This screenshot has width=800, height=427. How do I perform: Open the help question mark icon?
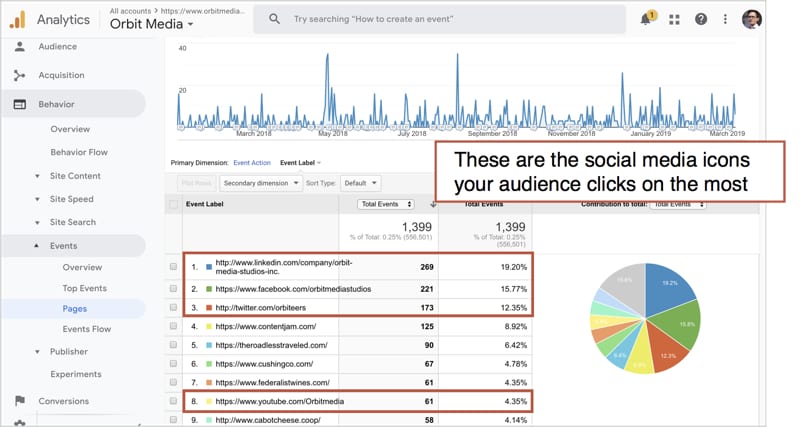point(701,19)
